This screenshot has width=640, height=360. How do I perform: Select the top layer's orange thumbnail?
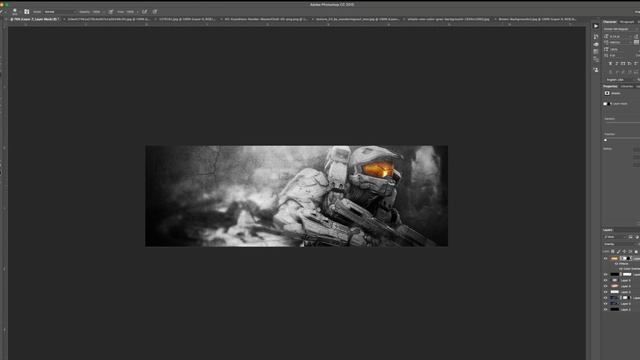[614, 258]
